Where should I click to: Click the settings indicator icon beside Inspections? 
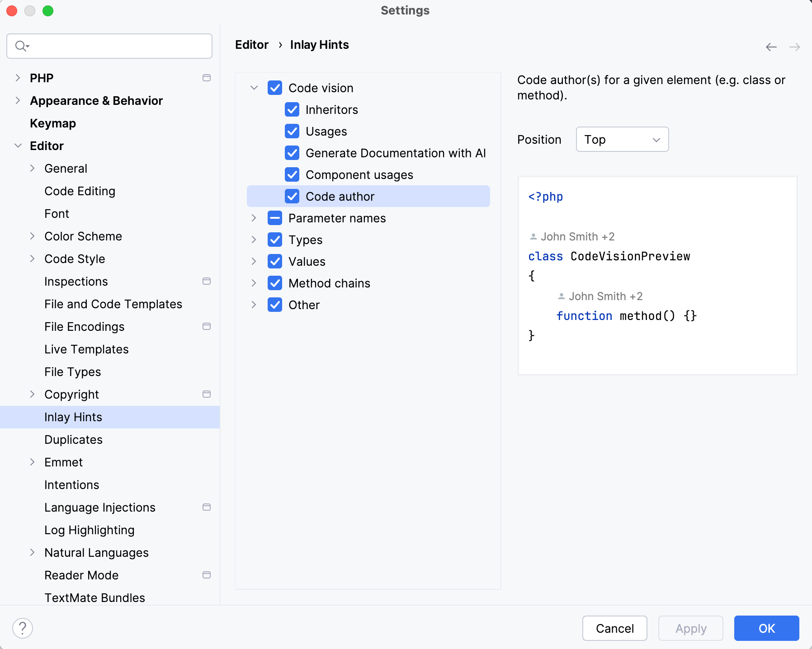[207, 281]
